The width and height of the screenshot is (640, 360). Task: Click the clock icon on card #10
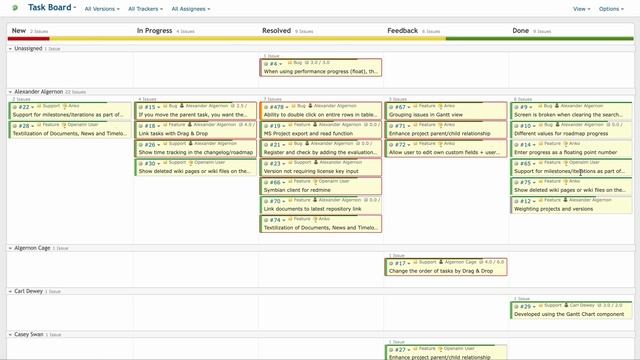point(608,125)
